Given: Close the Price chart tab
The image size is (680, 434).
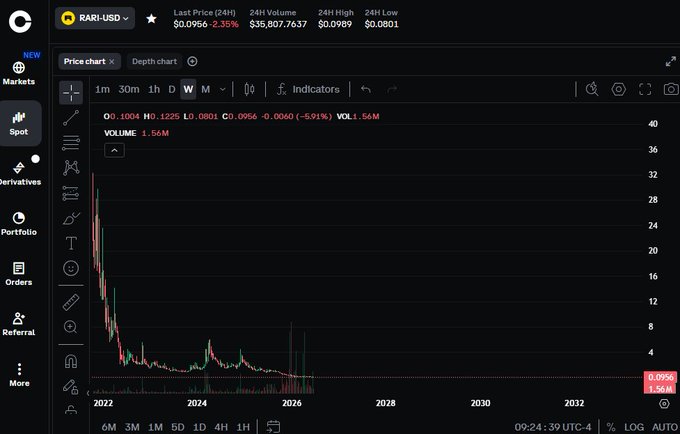Looking at the screenshot, I should [x=111, y=62].
